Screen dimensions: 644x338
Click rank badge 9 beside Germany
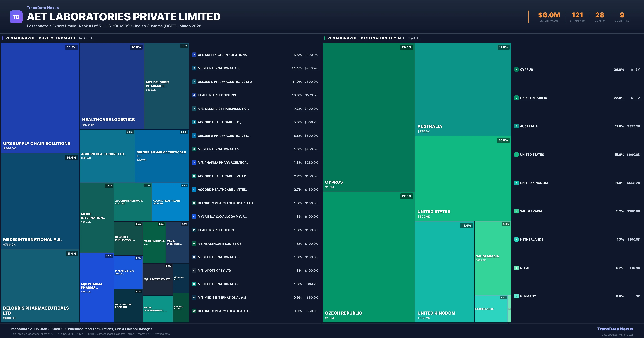pos(516,296)
